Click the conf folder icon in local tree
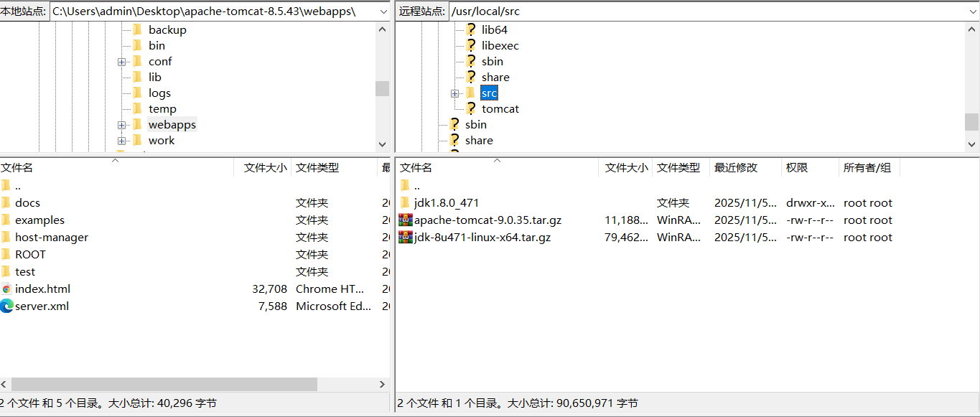Viewport: 980px width, 417px height. click(x=137, y=61)
